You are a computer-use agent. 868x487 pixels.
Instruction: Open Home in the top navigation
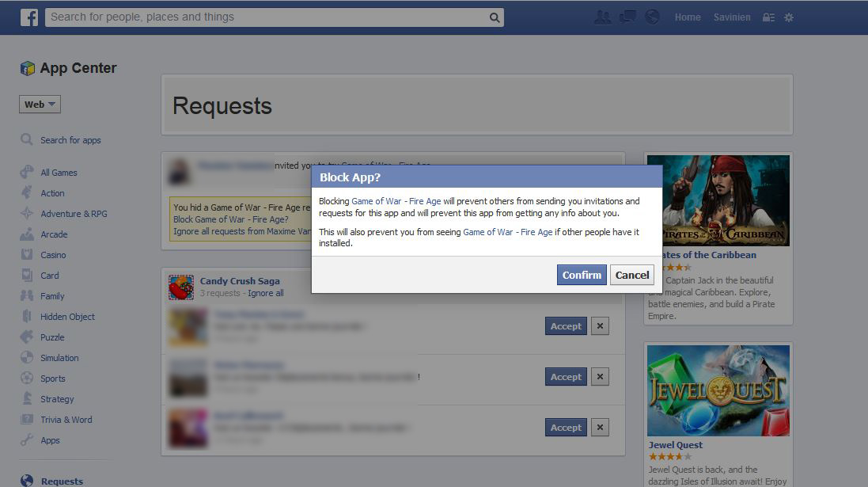click(x=688, y=17)
